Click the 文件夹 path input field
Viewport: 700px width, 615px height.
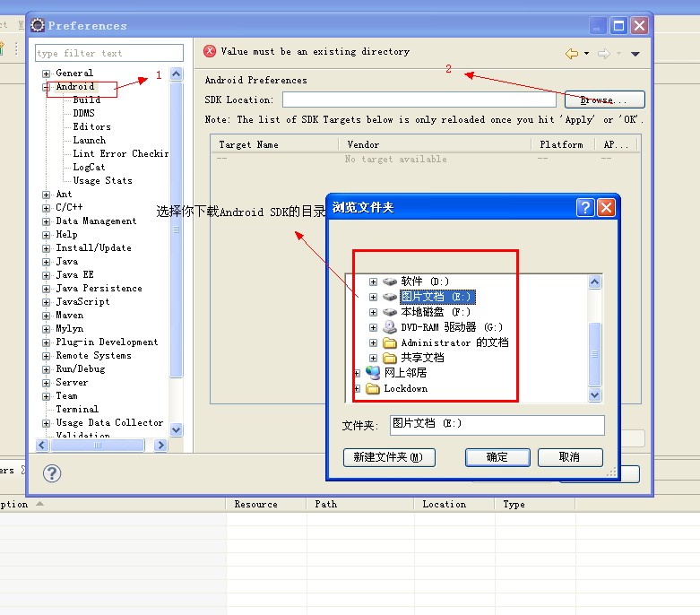(x=497, y=425)
